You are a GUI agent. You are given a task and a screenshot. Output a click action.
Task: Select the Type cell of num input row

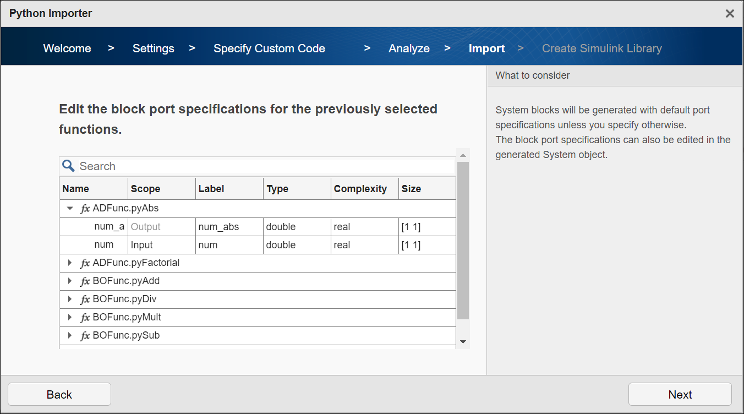coord(296,245)
